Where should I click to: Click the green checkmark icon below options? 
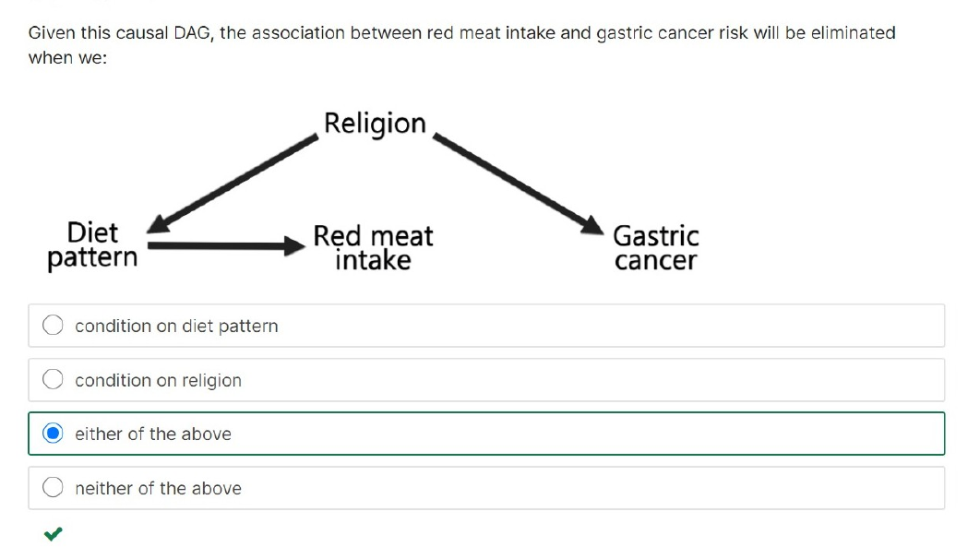coord(54,533)
